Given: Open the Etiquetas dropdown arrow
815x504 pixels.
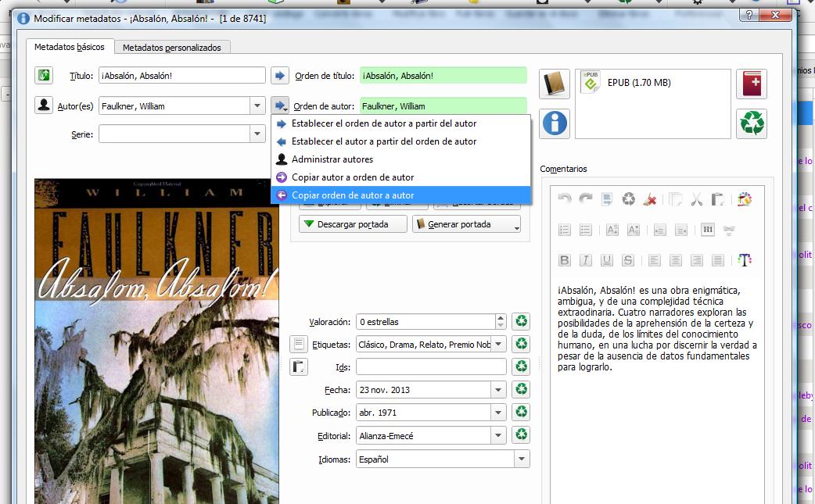Looking at the screenshot, I should (x=498, y=344).
